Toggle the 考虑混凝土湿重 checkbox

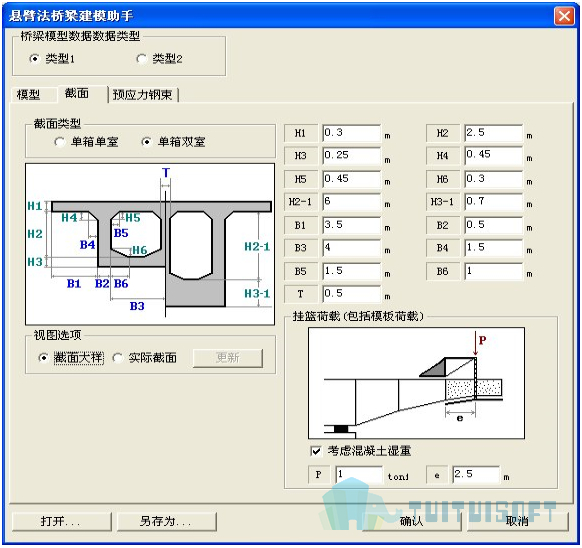click(315, 451)
